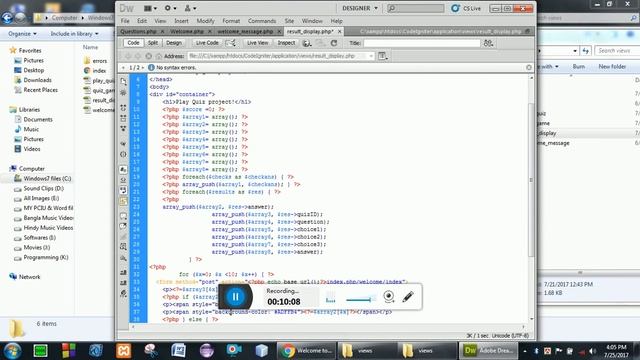The width and height of the screenshot is (640, 360).
Task: Expand all collapsed code sections
Action: [123, 128]
